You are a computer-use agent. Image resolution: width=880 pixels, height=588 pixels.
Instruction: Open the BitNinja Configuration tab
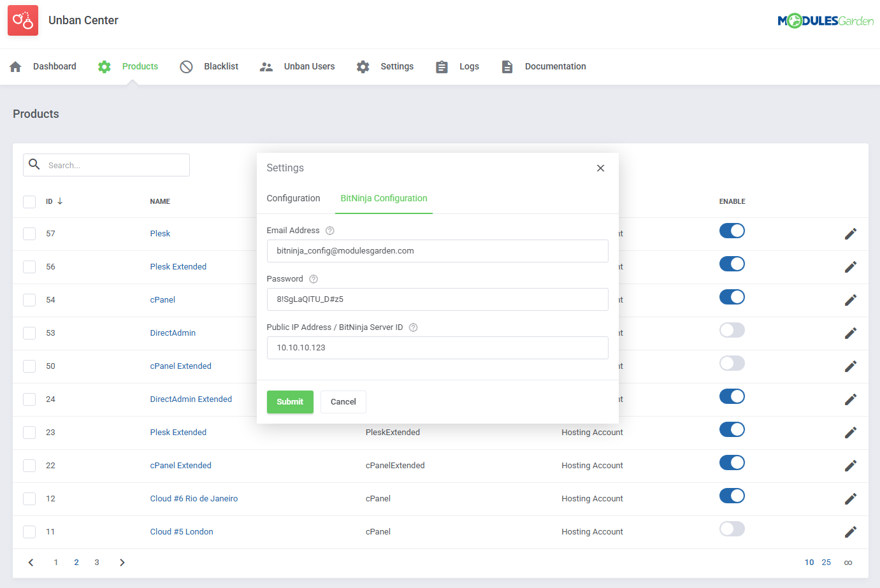(x=384, y=198)
